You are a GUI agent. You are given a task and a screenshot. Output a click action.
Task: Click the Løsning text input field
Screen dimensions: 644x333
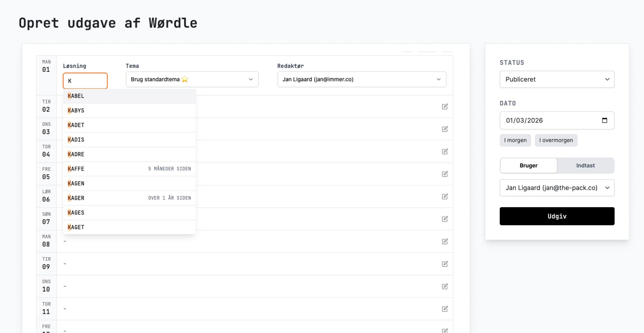[x=85, y=81]
